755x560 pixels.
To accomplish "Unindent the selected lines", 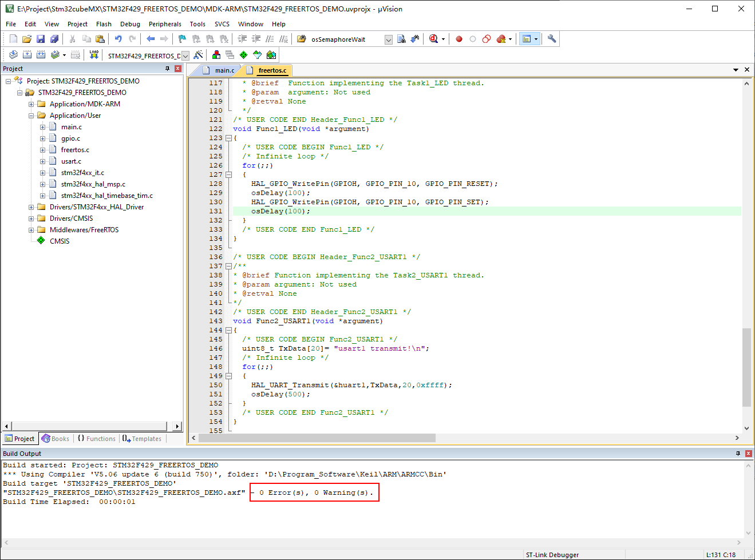I will coord(256,39).
